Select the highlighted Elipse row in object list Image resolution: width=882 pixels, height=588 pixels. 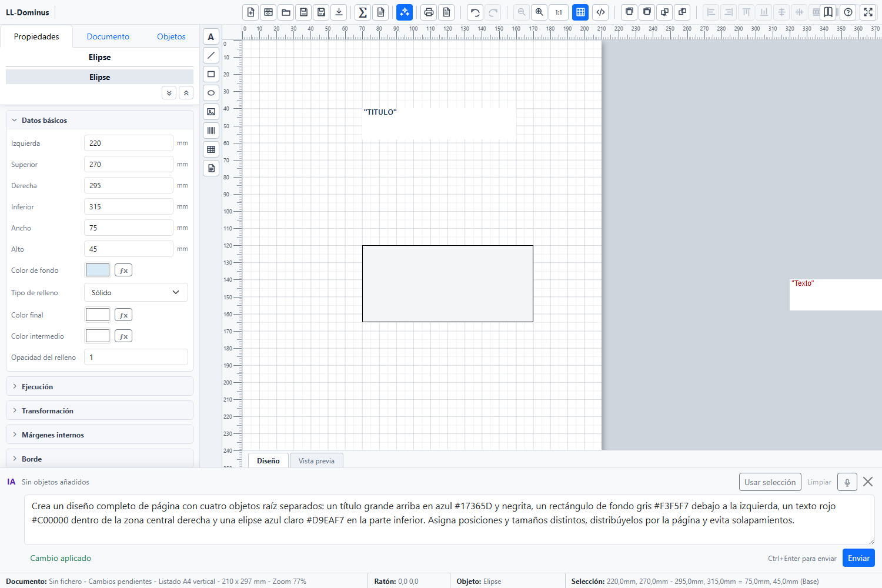point(99,77)
